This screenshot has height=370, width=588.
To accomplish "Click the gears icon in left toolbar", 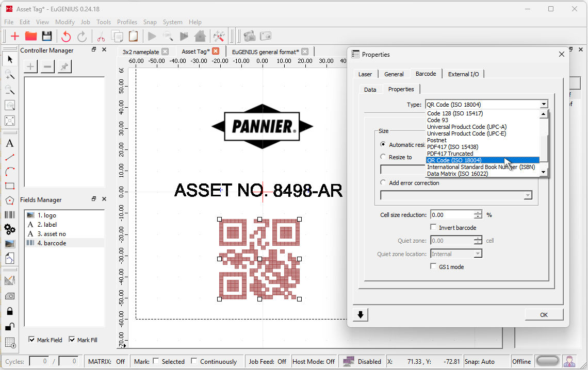I will coord(10,229).
